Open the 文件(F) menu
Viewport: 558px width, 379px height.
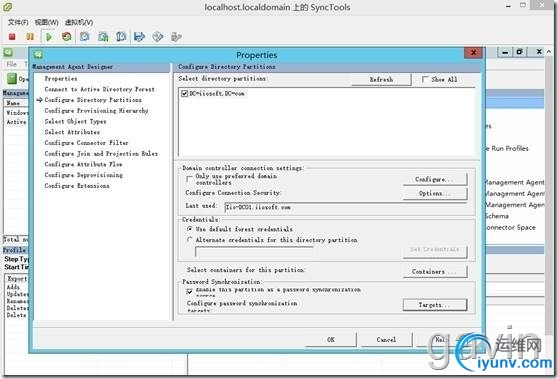tap(18, 22)
